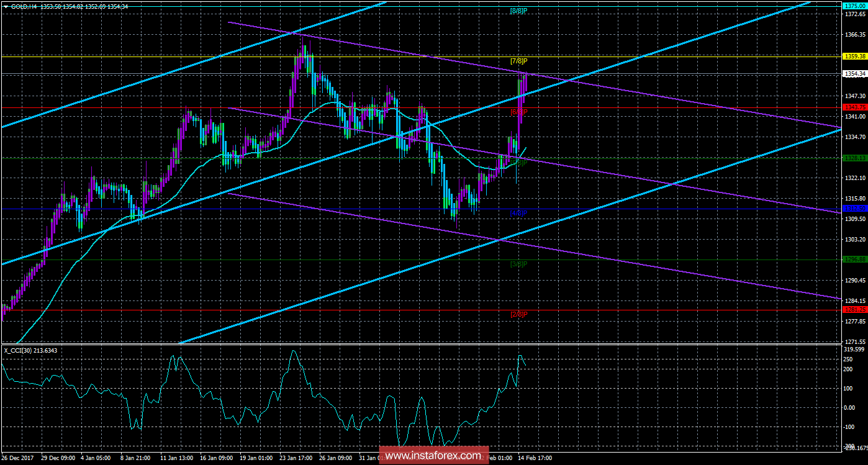Click the 319.599 CCI scale value

(x=854, y=349)
